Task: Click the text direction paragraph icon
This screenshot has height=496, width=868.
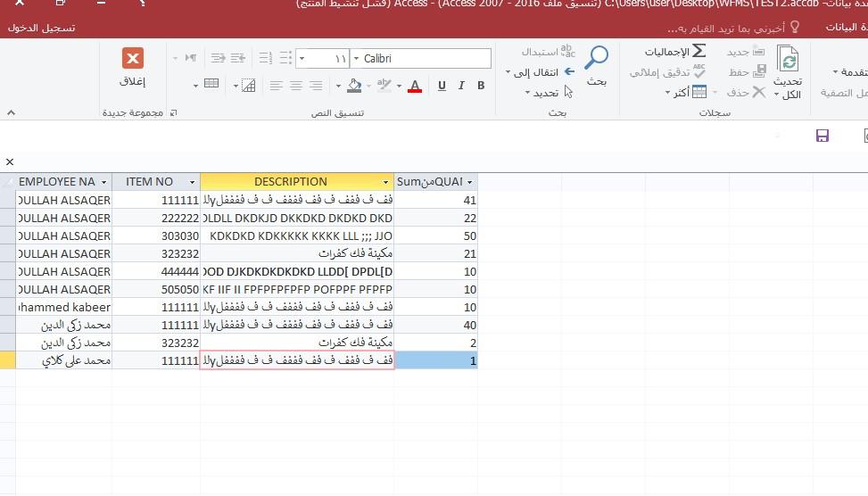Action: coord(191,58)
